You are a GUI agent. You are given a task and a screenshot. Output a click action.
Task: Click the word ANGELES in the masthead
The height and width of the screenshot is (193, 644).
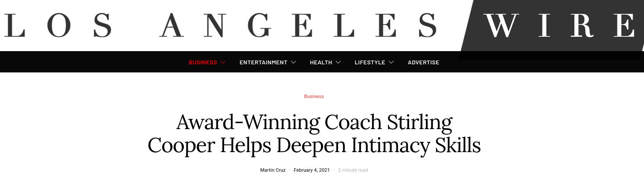[x=298, y=26]
